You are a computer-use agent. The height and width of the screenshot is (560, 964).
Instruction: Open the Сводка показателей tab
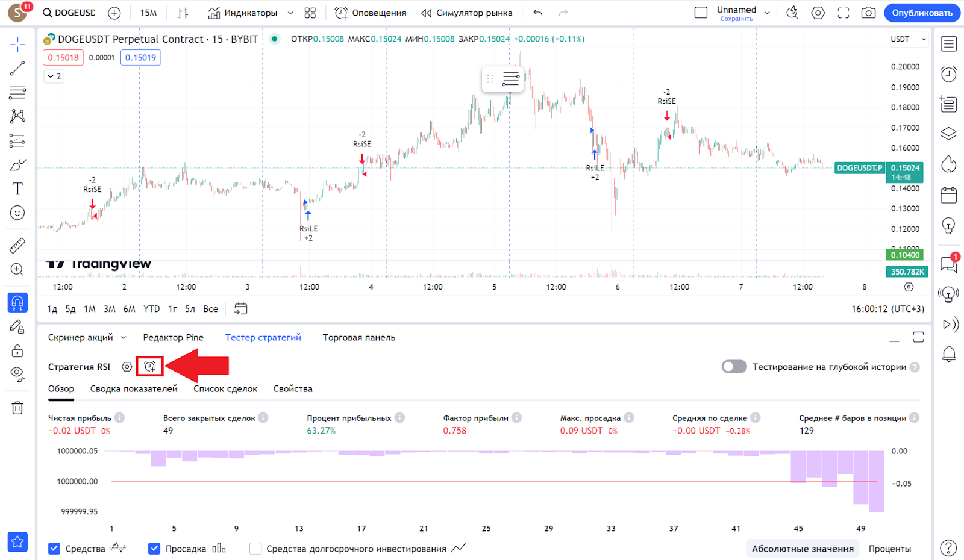pos(134,389)
